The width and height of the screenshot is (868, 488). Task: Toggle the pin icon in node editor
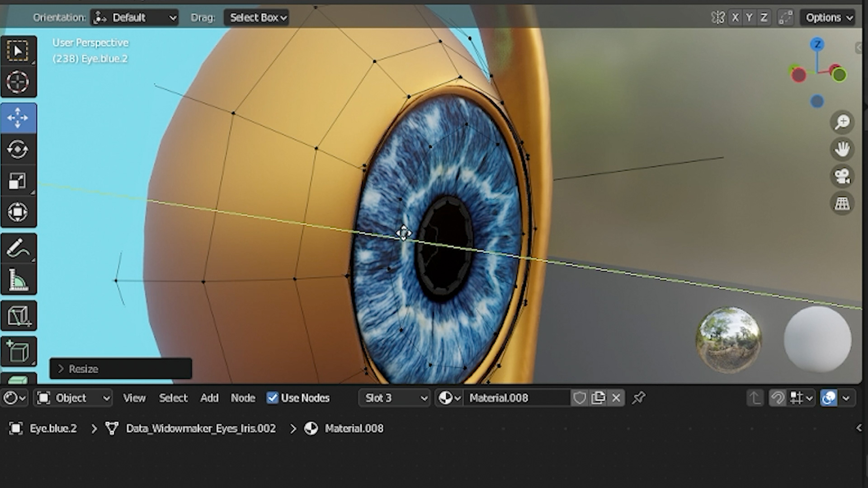(639, 398)
